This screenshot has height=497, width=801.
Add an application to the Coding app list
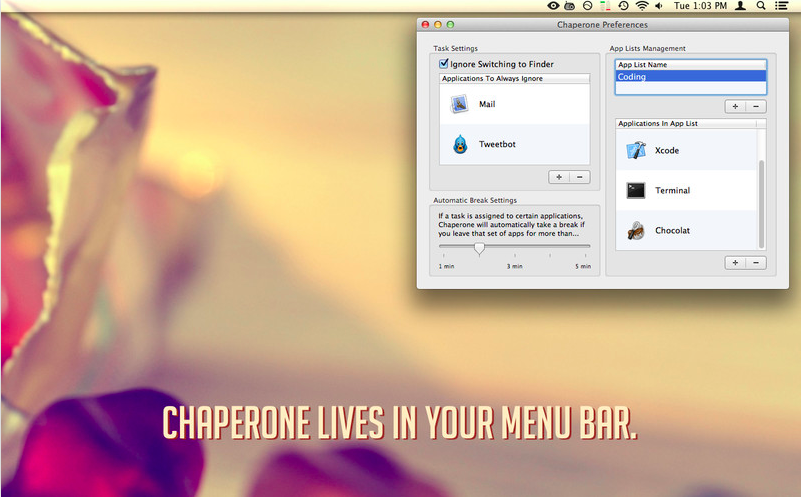tap(735, 263)
